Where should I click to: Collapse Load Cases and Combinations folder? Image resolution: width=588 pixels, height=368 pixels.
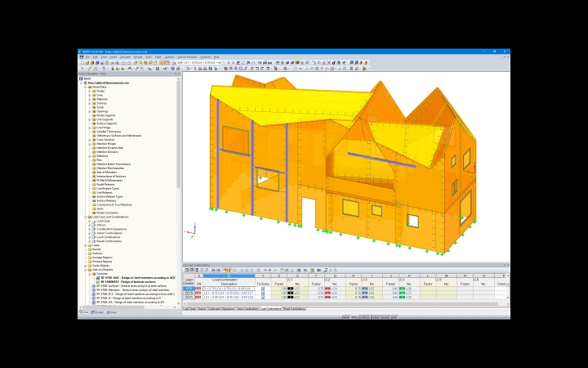pyautogui.click(x=86, y=217)
